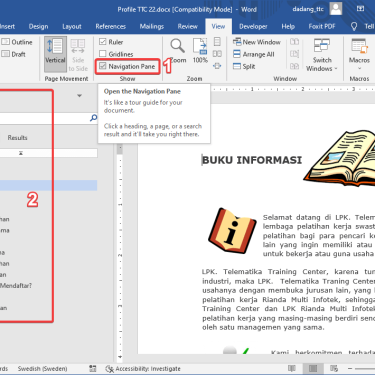
Task: Open the Mailings ribbon tab
Action: 152,26
